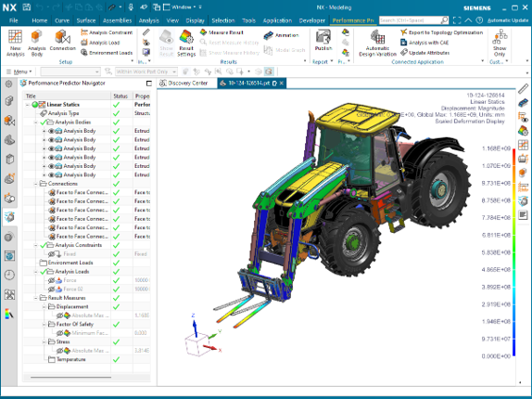Close the 10-124-126514.prt tab
Screen dimensions: 532x399
click(x=282, y=84)
